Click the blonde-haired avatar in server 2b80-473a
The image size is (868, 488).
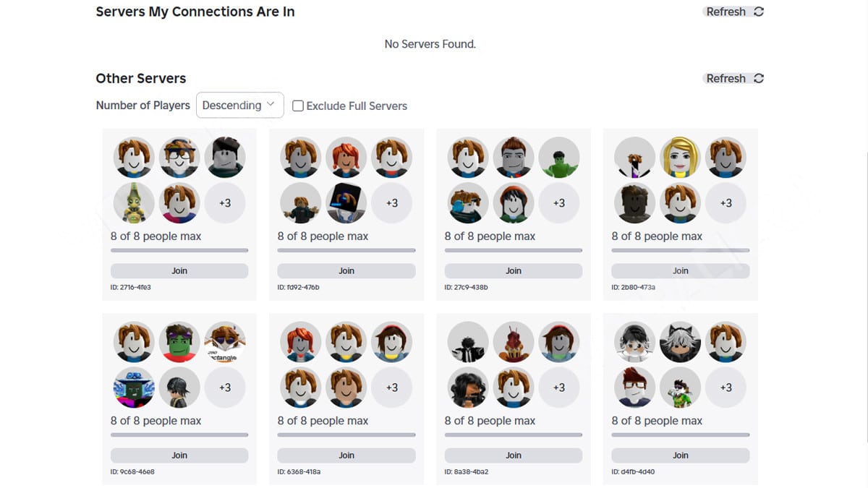pyautogui.click(x=680, y=158)
